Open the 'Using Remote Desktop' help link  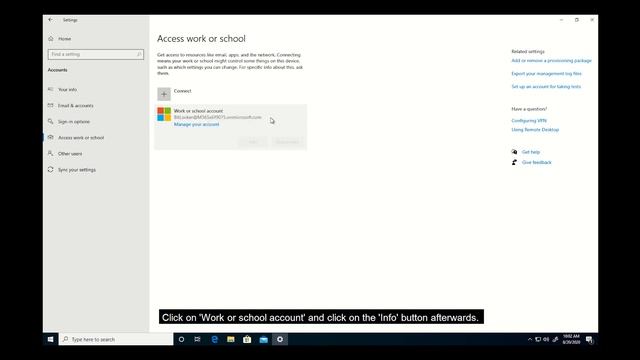[535, 130]
